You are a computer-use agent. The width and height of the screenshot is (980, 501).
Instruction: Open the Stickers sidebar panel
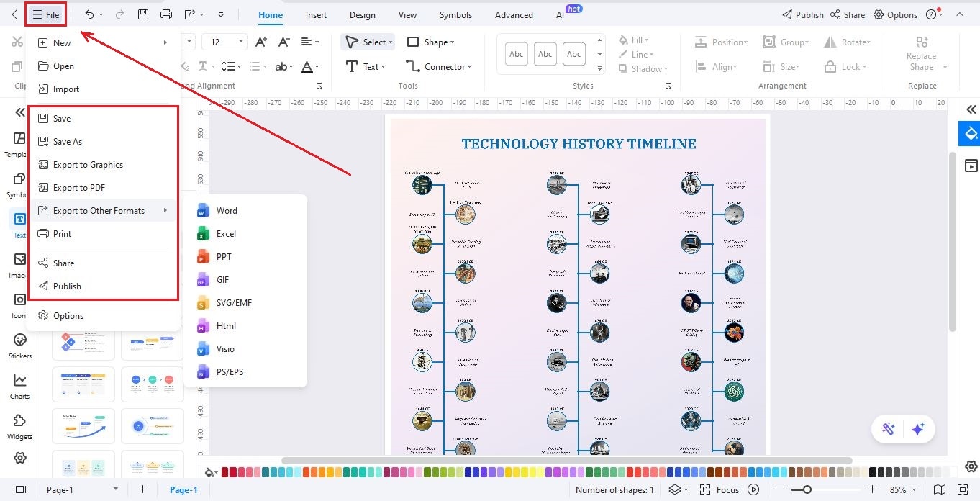tap(20, 346)
